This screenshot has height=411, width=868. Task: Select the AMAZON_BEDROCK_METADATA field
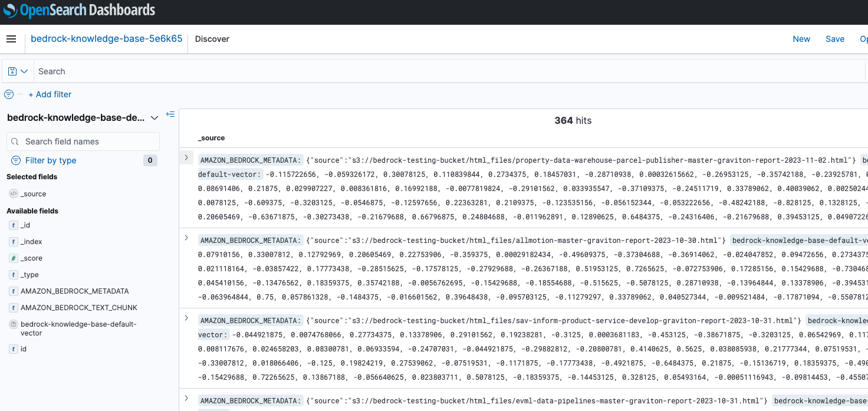tap(75, 291)
